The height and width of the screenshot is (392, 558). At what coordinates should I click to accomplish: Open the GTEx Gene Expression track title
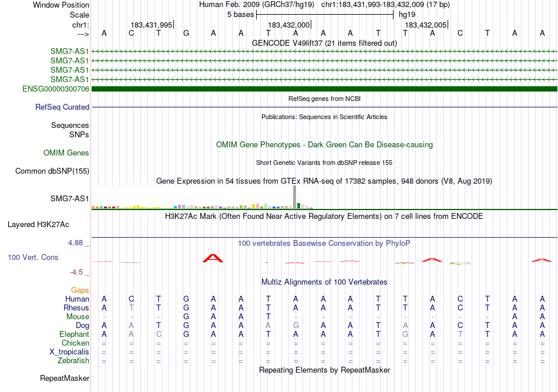coord(324,181)
